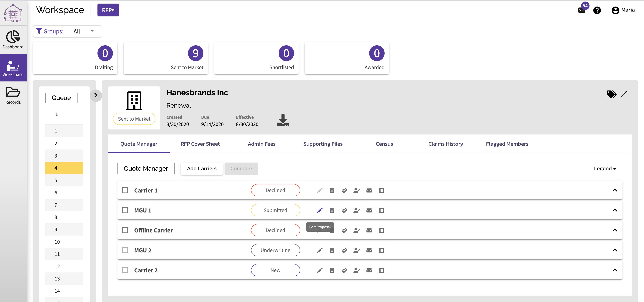Click the Add Carriers button
This screenshot has width=644, height=302.
point(201,168)
